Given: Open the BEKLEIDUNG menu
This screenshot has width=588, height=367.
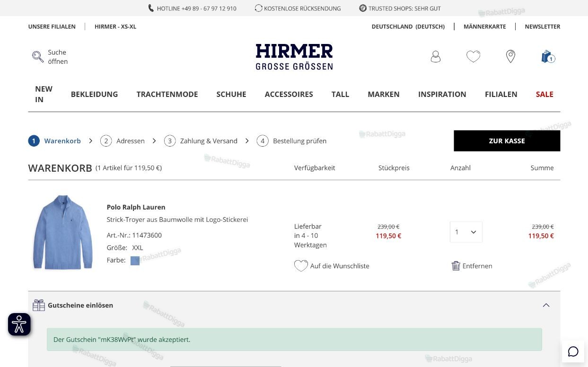Looking at the screenshot, I should click(x=94, y=94).
